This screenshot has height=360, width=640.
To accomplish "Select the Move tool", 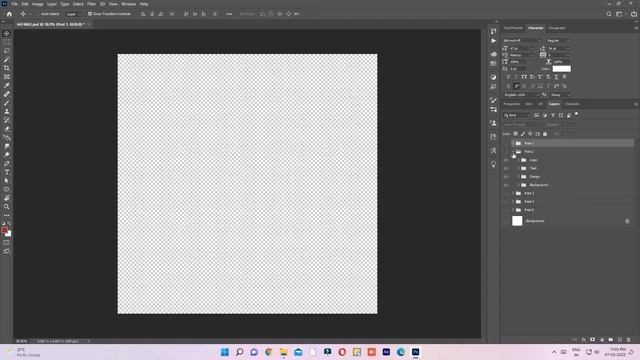I will point(7,33).
